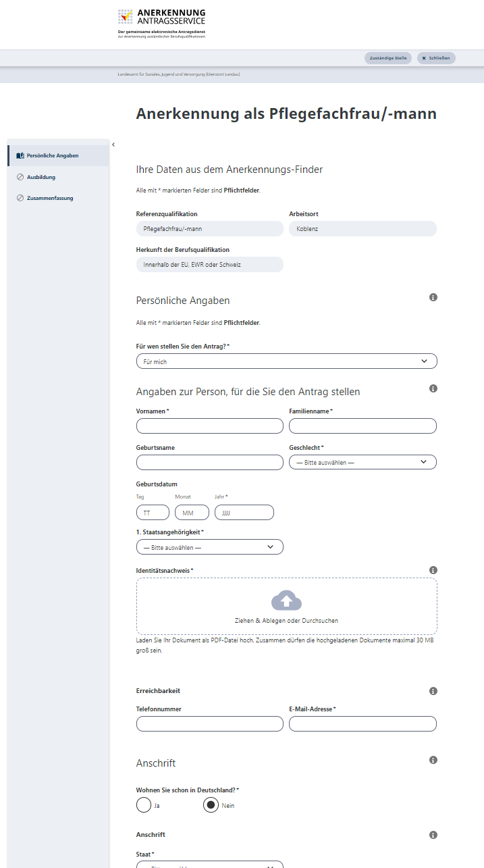Click the 'Laden Sie Ihr Dokument als PDF-Datei hoch' hint
Screen dimensions: 484x868
coord(284,645)
